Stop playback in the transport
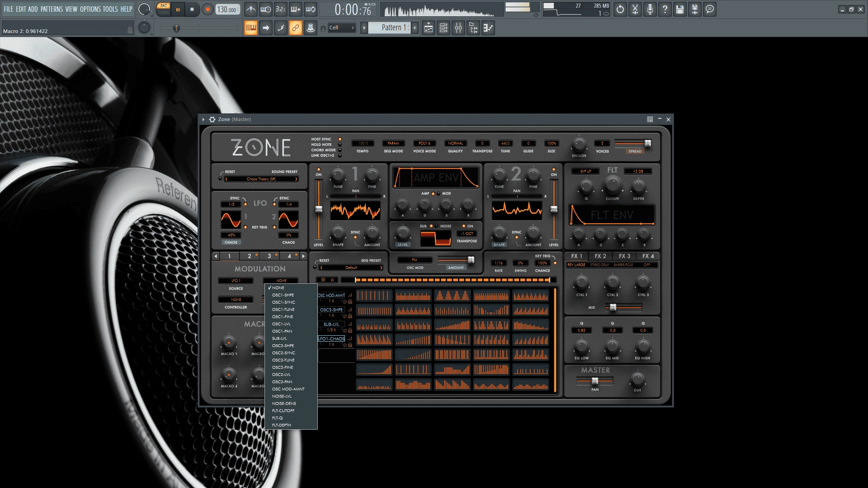Viewport: 868px width, 488px height. coord(192,9)
